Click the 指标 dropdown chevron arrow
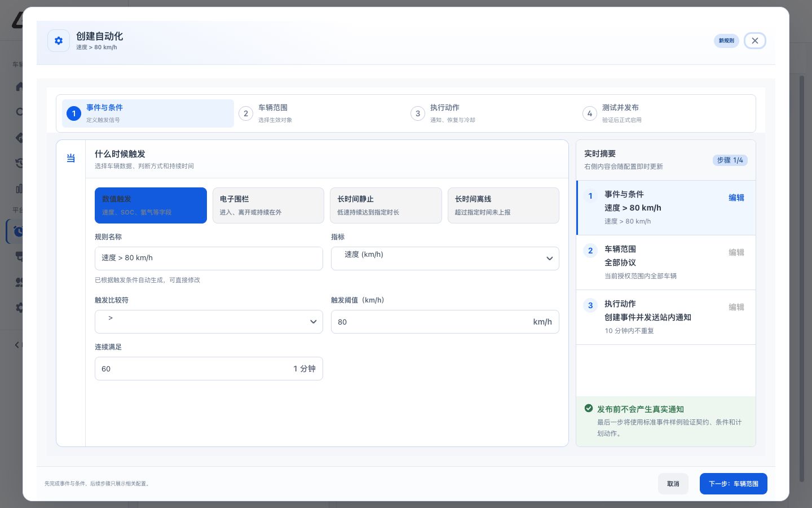 (x=549, y=259)
